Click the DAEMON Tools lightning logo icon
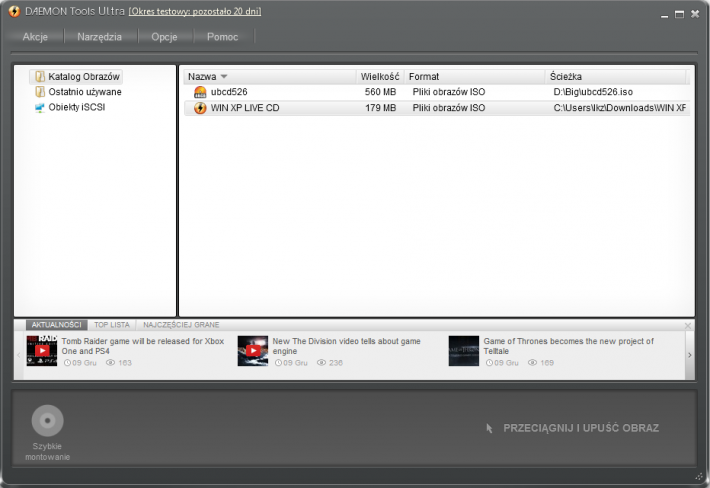Screen dimensions: 710x488 (14, 11)
